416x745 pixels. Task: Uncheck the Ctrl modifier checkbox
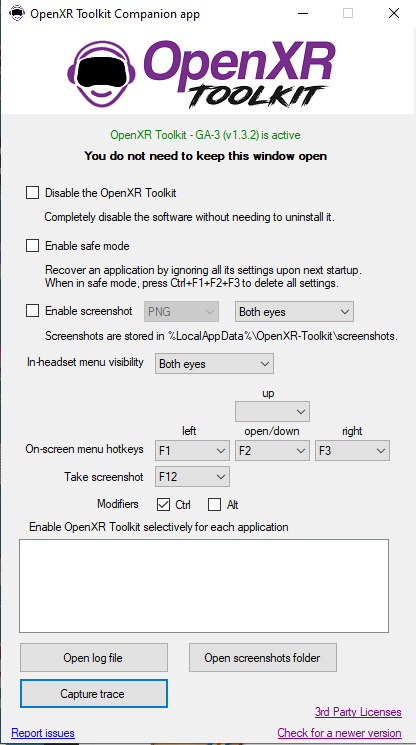pos(163,505)
